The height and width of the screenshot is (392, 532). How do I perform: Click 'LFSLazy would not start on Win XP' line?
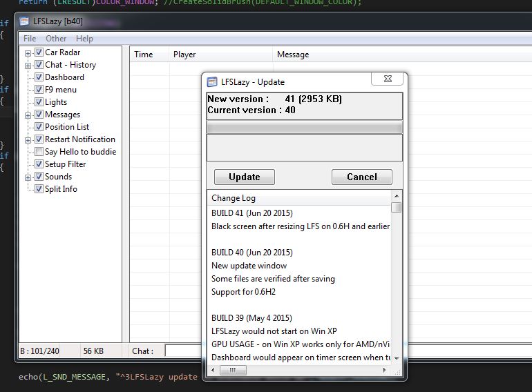coord(274,331)
